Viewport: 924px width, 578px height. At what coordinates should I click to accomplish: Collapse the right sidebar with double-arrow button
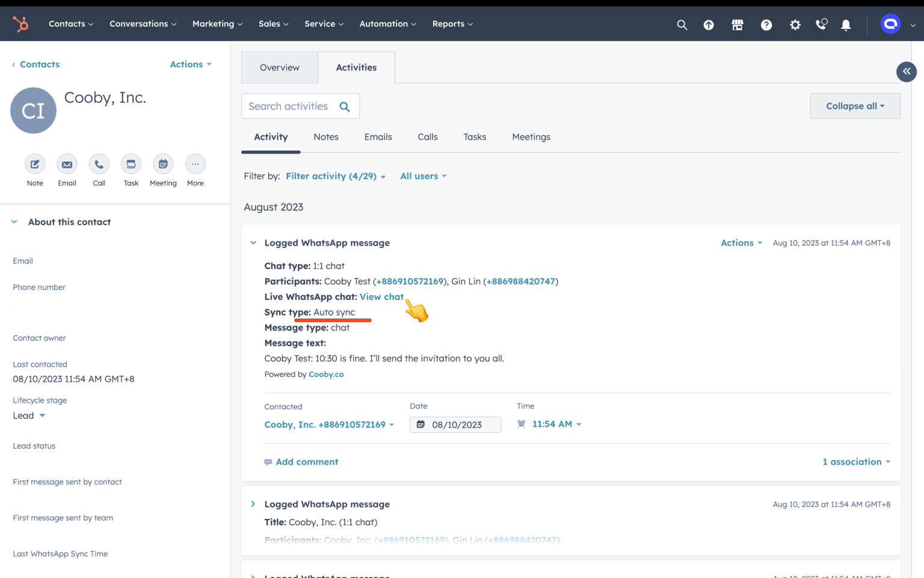coord(907,72)
